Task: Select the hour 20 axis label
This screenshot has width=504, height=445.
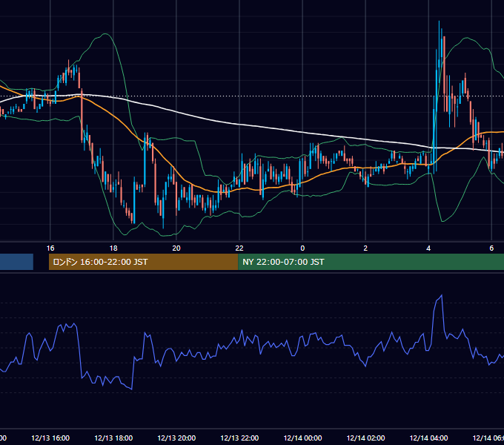Action: (176, 248)
